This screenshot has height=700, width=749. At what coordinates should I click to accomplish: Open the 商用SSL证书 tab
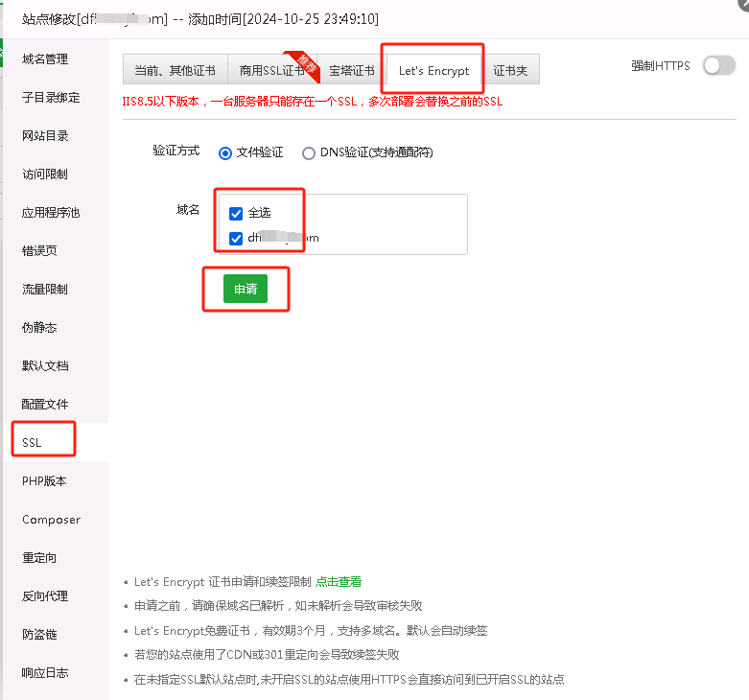pos(271,70)
